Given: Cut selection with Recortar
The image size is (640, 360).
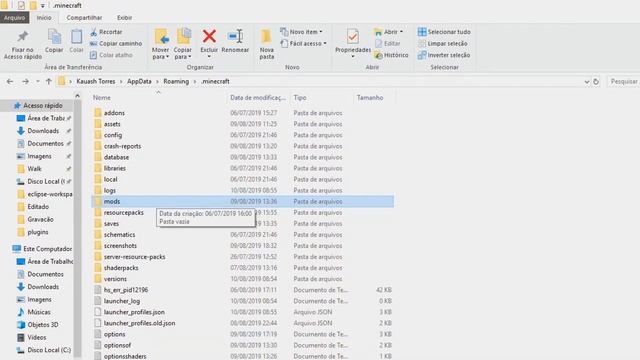Looking at the screenshot, I should pos(106,32).
